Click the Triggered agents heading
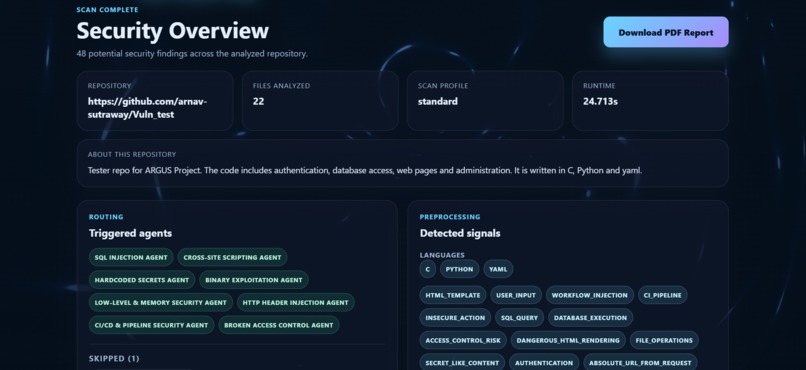 tap(131, 233)
